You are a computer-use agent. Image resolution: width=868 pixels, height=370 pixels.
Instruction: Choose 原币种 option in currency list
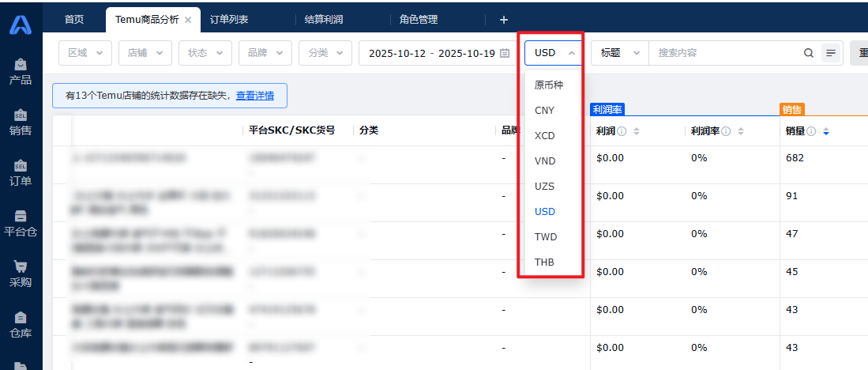(549, 85)
